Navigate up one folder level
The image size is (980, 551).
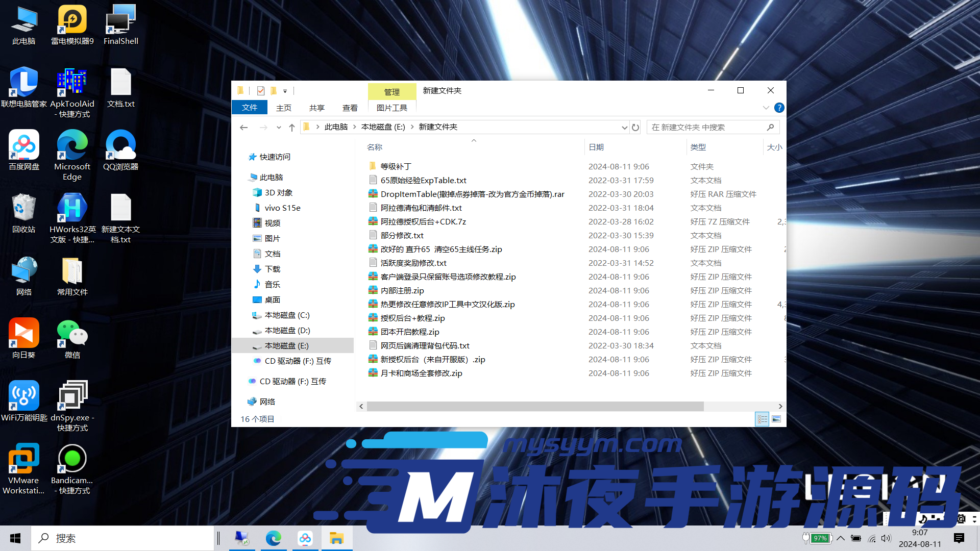tap(291, 127)
